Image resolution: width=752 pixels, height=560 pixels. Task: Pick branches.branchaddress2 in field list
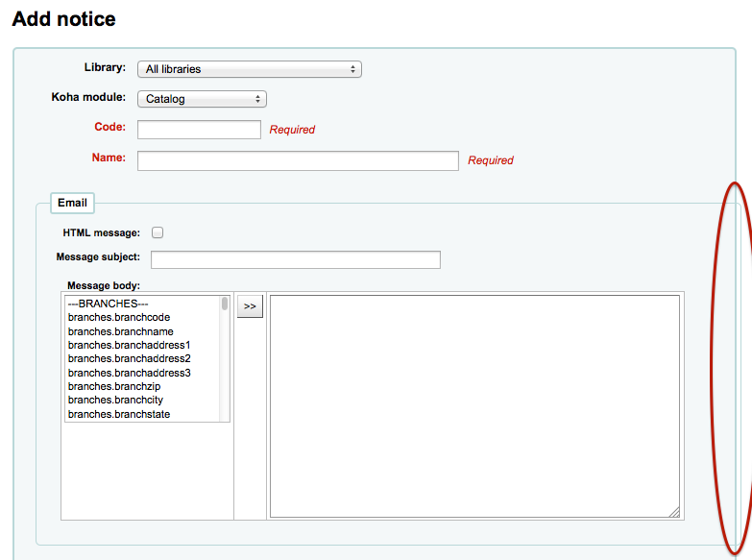[x=129, y=358]
